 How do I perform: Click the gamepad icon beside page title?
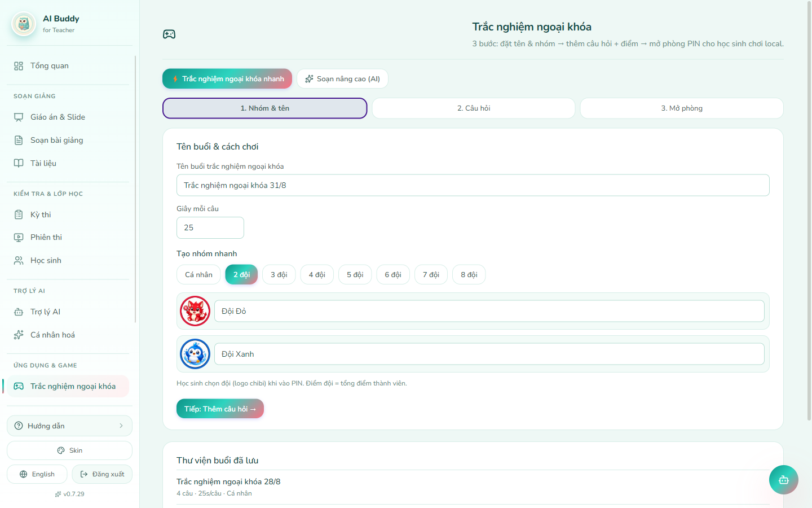pos(169,34)
